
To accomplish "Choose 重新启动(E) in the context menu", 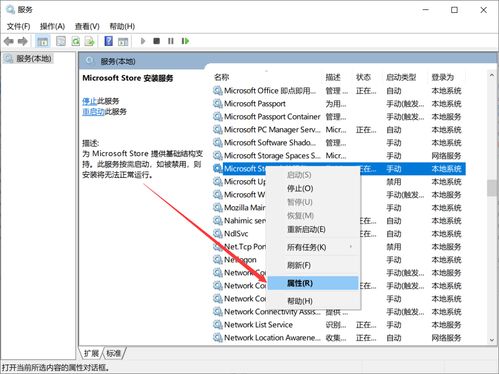I will (313, 229).
